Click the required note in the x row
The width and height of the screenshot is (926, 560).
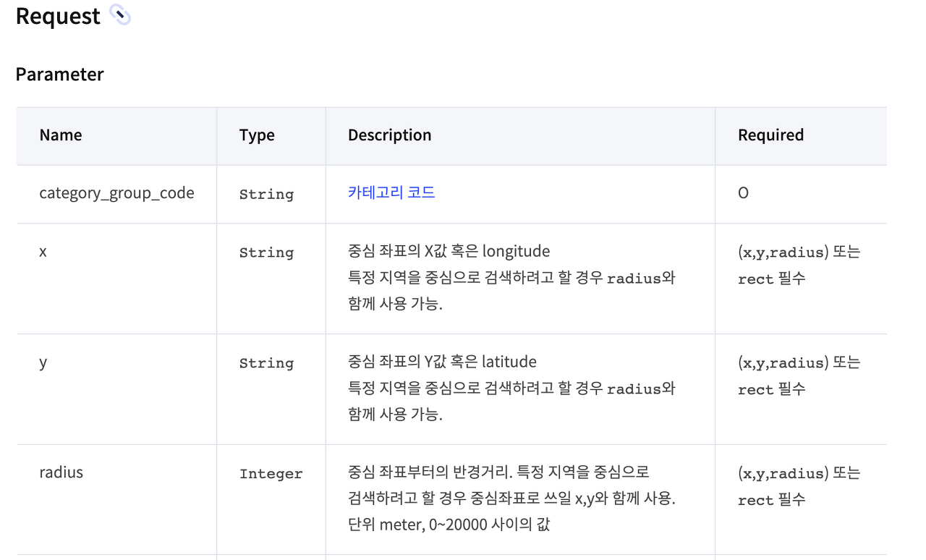point(799,265)
